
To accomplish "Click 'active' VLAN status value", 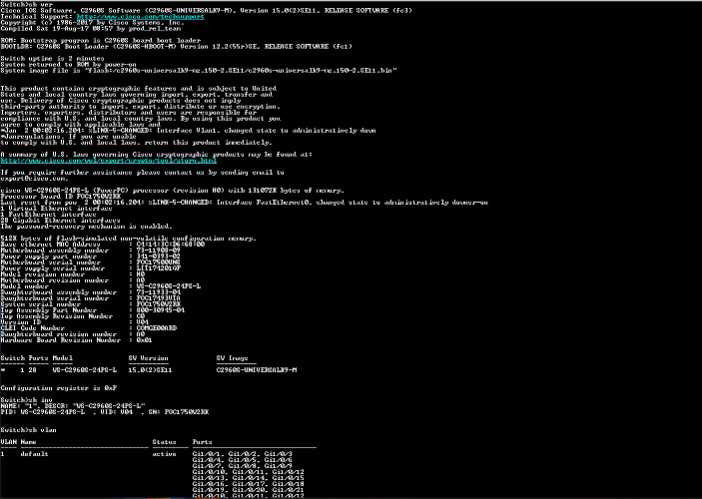I will (x=164, y=454).
